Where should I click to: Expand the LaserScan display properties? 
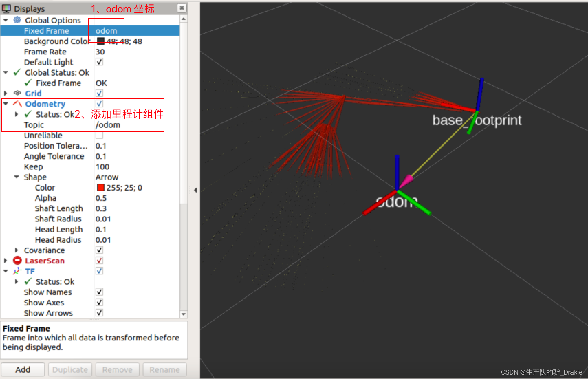point(6,261)
